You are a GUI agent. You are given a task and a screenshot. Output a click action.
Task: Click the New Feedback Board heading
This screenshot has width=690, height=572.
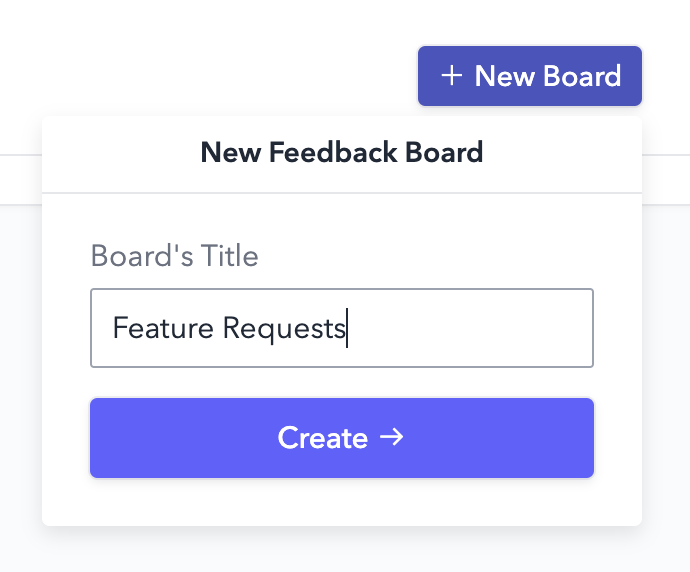point(342,152)
